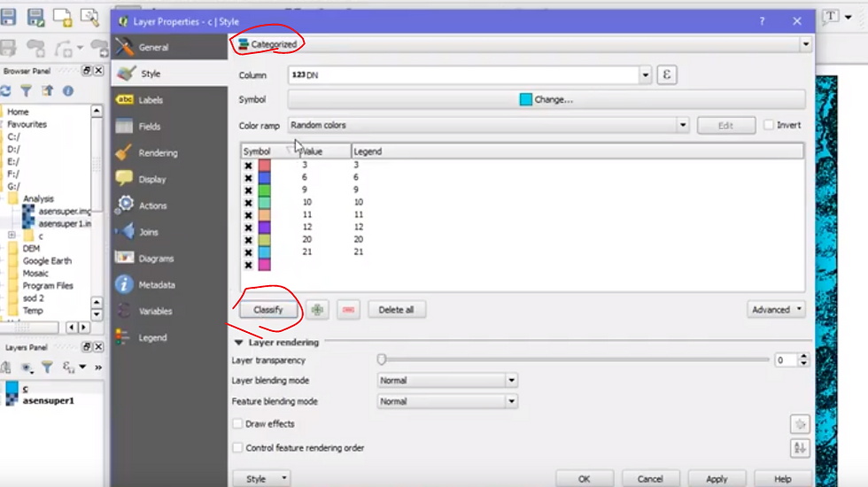Click the OK button
The width and height of the screenshot is (868, 487).
pos(584,479)
